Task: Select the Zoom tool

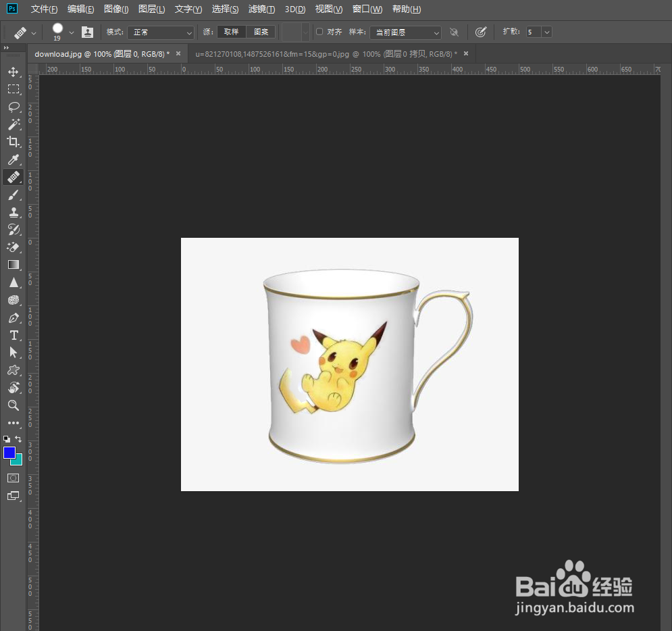Action: (14, 405)
